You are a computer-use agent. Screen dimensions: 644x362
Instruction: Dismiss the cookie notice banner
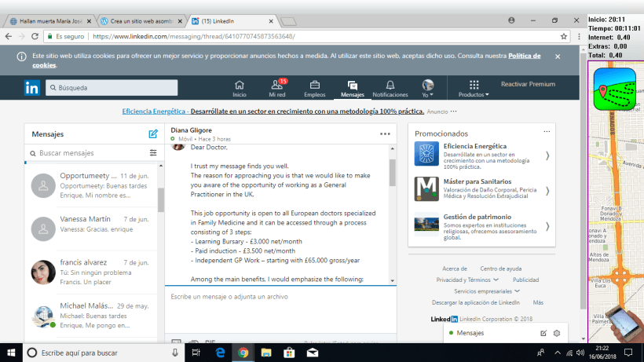558,57
